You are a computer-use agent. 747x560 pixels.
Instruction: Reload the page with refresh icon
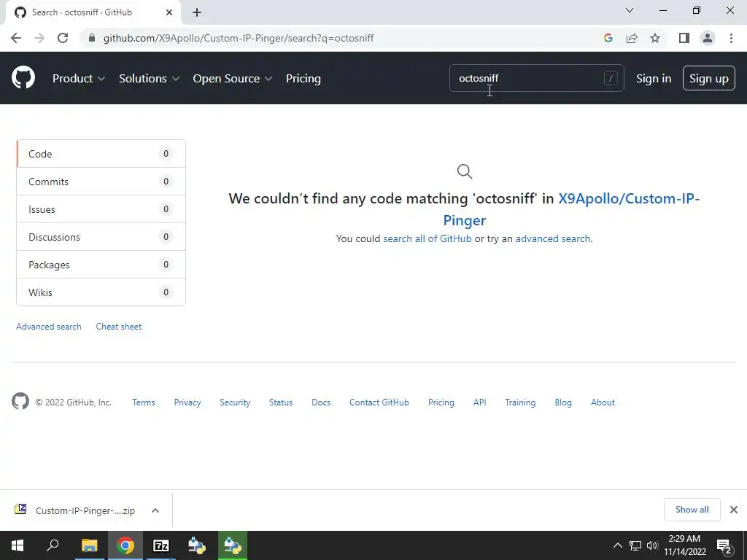tap(63, 38)
